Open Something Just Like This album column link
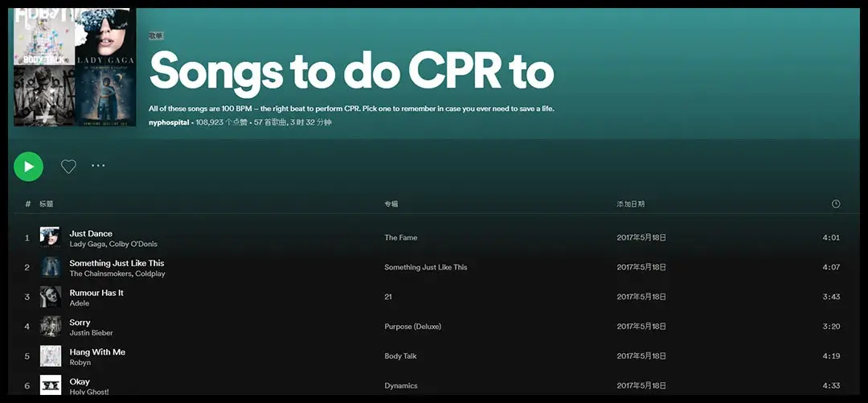Viewport: 868px width, 403px height. point(426,267)
